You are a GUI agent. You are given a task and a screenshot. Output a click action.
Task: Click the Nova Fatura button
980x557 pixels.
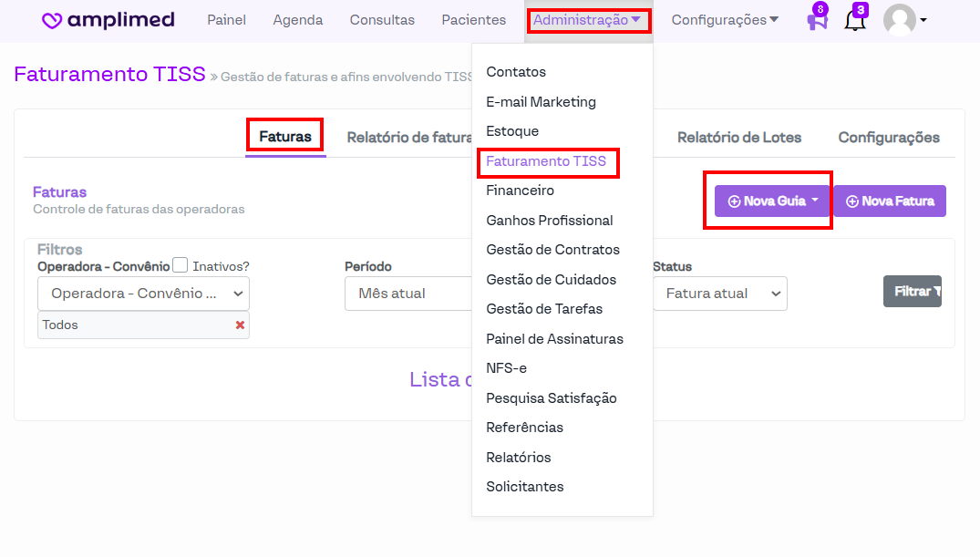point(889,201)
